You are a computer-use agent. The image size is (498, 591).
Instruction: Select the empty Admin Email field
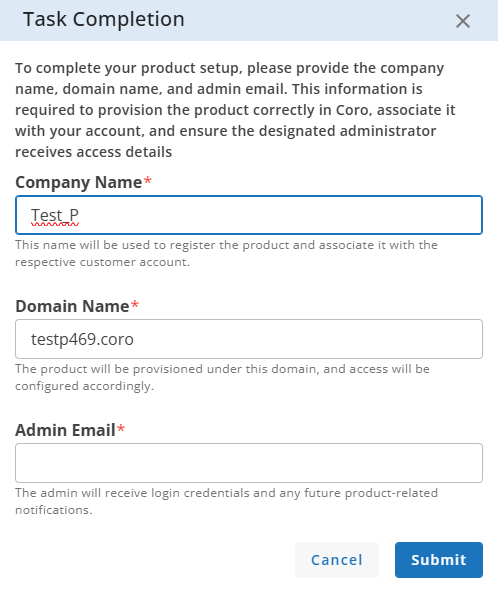(x=249, y=463)
